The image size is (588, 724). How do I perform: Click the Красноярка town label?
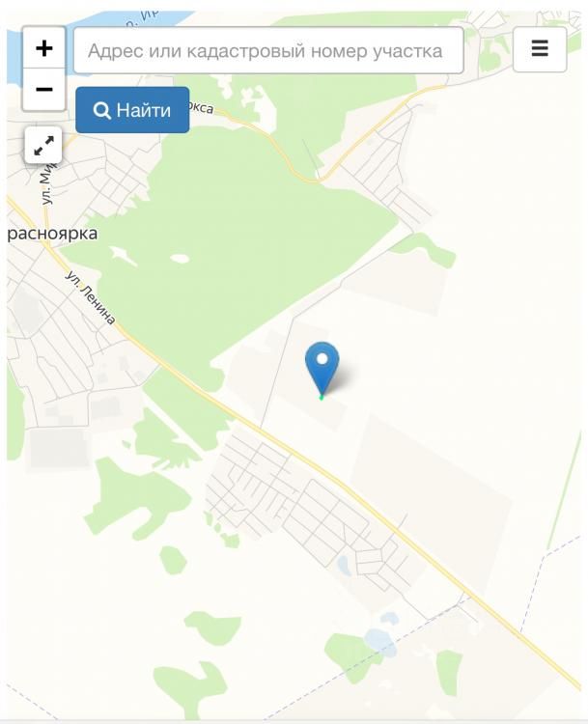52,234
